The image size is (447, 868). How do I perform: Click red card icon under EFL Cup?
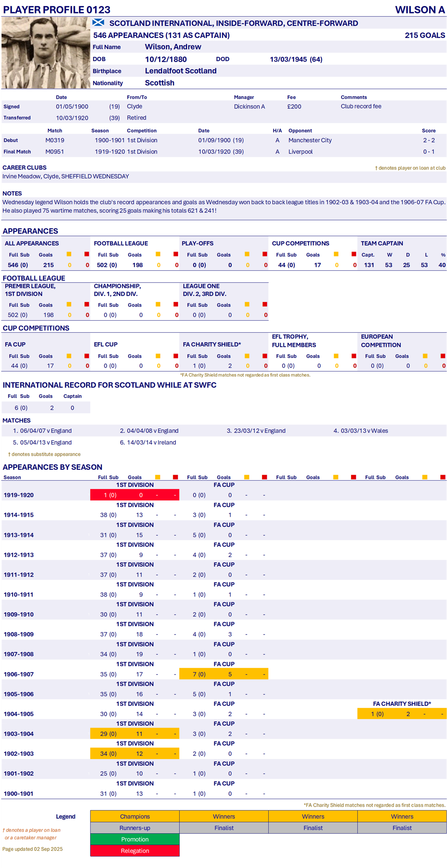coord(176,356)
